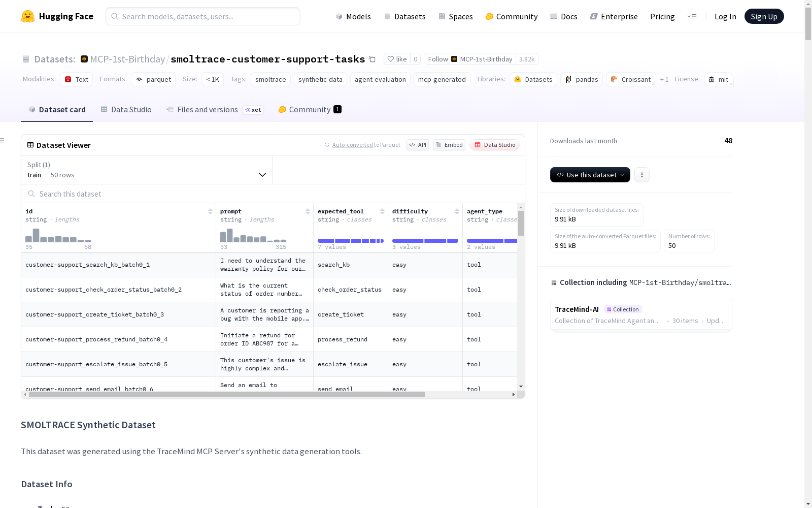Click the Embed button in Dataset Viewer
The image size is (812, 508).
pos(449,145)
